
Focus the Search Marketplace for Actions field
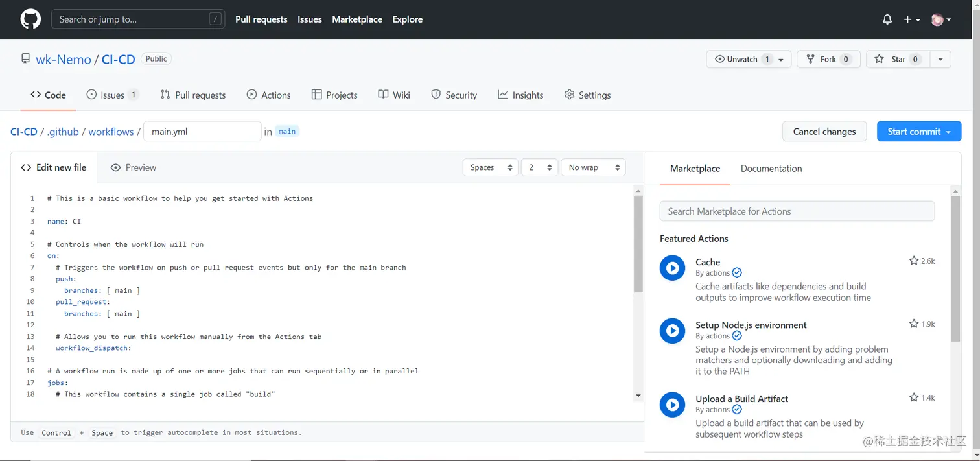[797, 211]
